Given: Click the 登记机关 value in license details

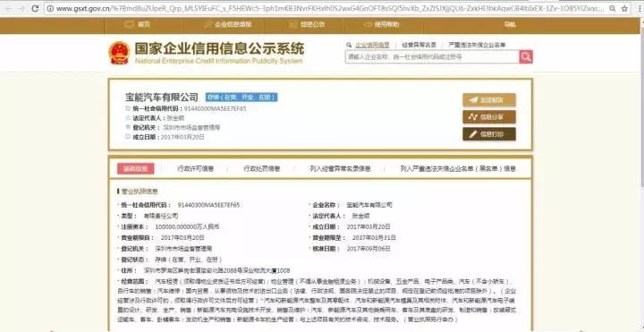Looking at the screenshot, I should [x=183, y=249].
